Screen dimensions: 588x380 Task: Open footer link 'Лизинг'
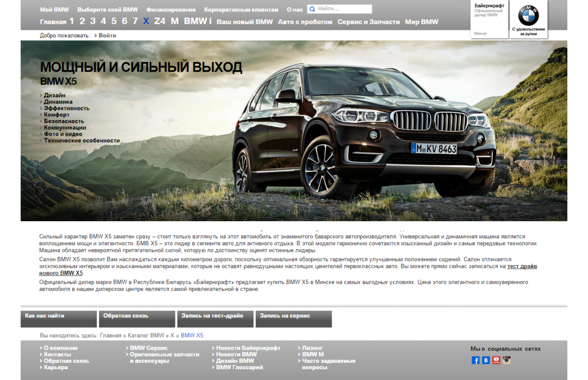click(x=312, y=348)
